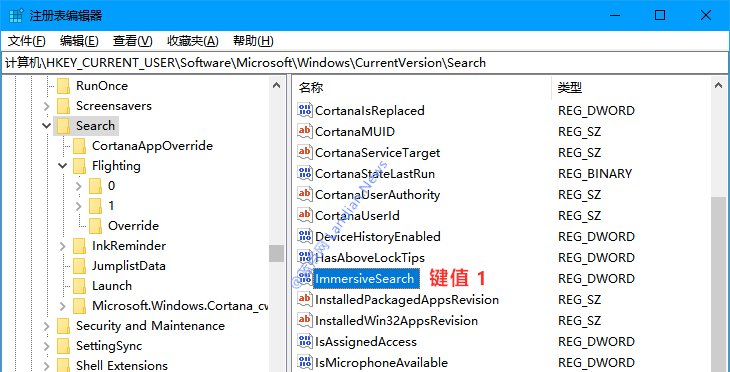This screenshot has height=372, width=730.
Task: Click the registry path address bar
Action: click(365, 63)
